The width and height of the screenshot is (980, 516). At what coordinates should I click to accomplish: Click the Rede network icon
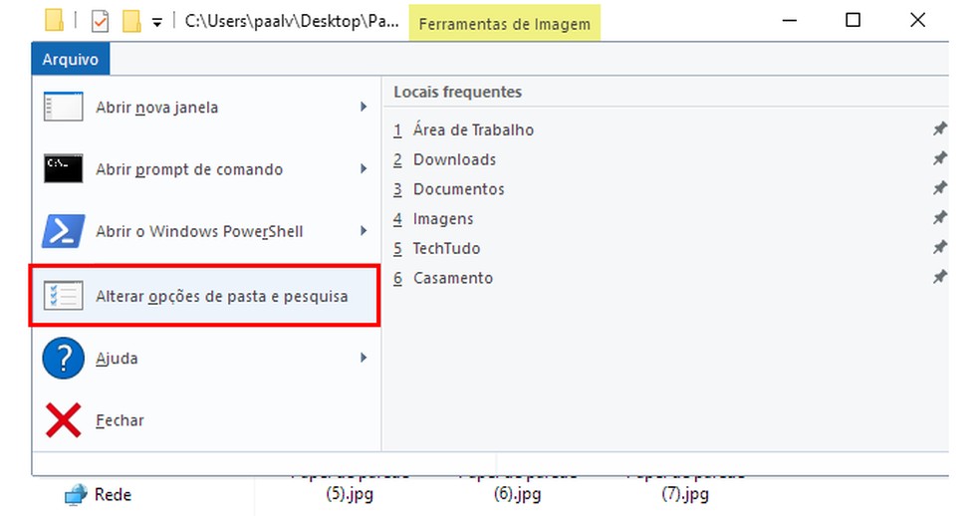(76, 495)
